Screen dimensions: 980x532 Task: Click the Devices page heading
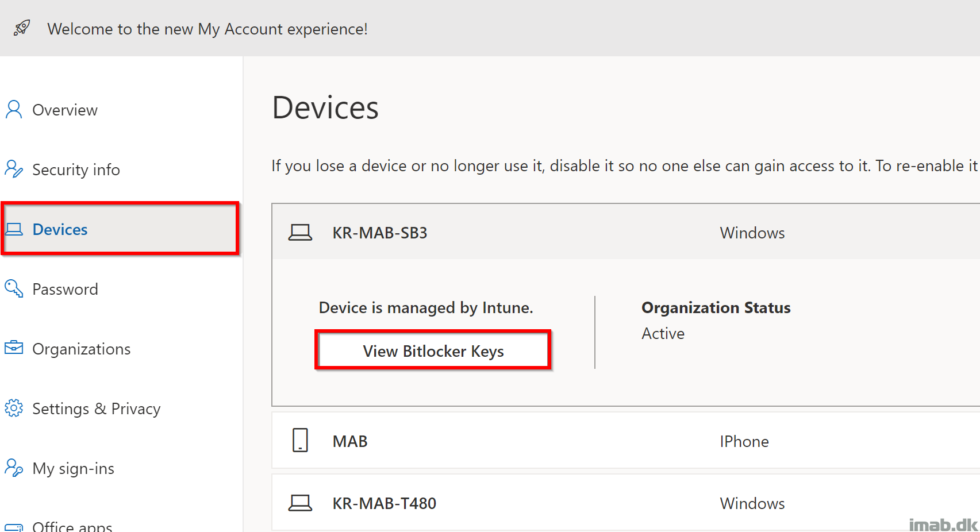tap(325, 107)
